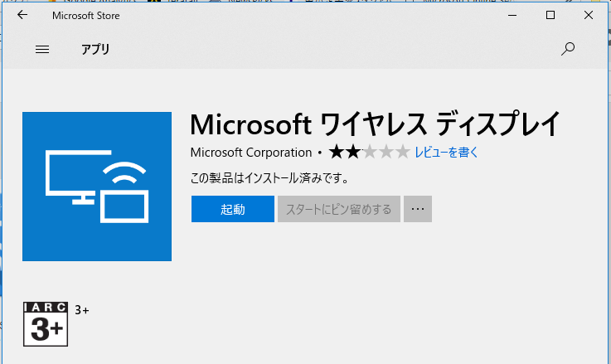
Task: Click スタートにピン留めする button
Action: pos(338,209)
